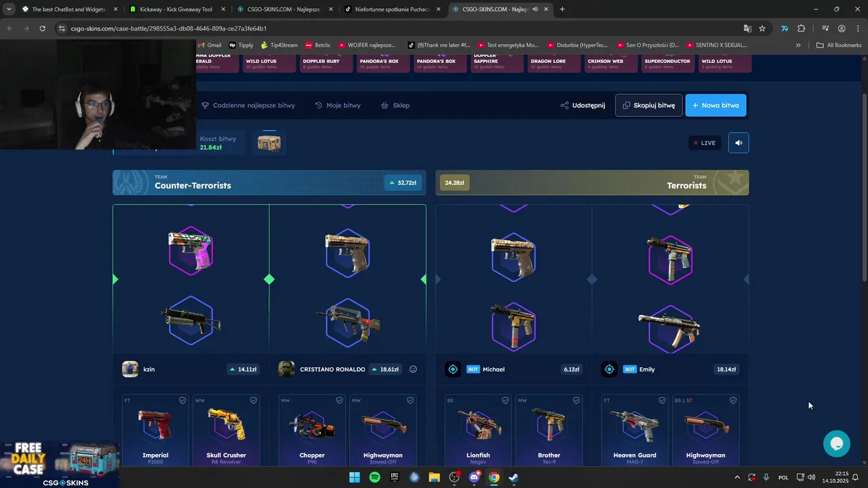Open Moje bitwy tab
Viewport: 868px width, 488px height.
pyautogui.click(x=338, y=105)
